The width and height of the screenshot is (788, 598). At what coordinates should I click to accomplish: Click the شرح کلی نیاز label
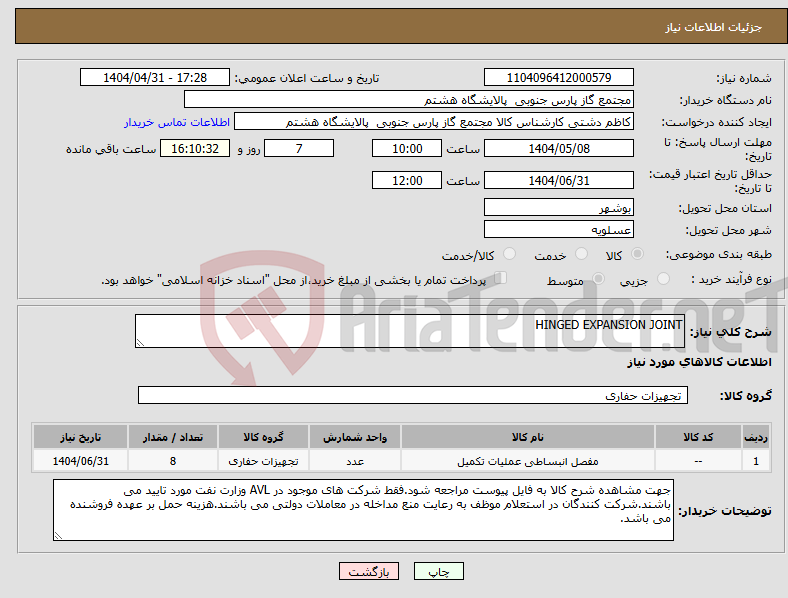point(731,332)
